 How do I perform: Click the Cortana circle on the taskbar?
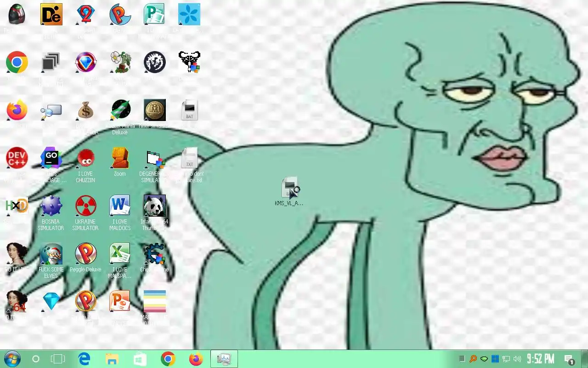36,359
